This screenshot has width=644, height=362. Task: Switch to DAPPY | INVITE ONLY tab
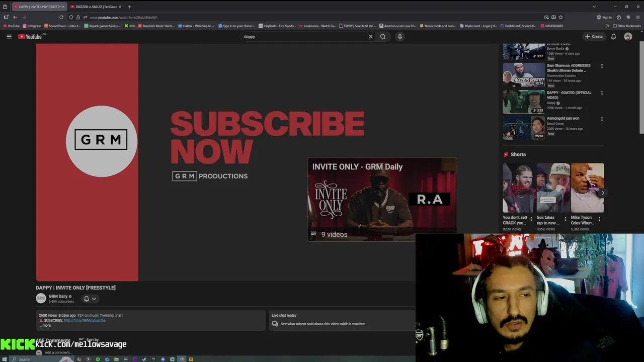pos(38,7)
